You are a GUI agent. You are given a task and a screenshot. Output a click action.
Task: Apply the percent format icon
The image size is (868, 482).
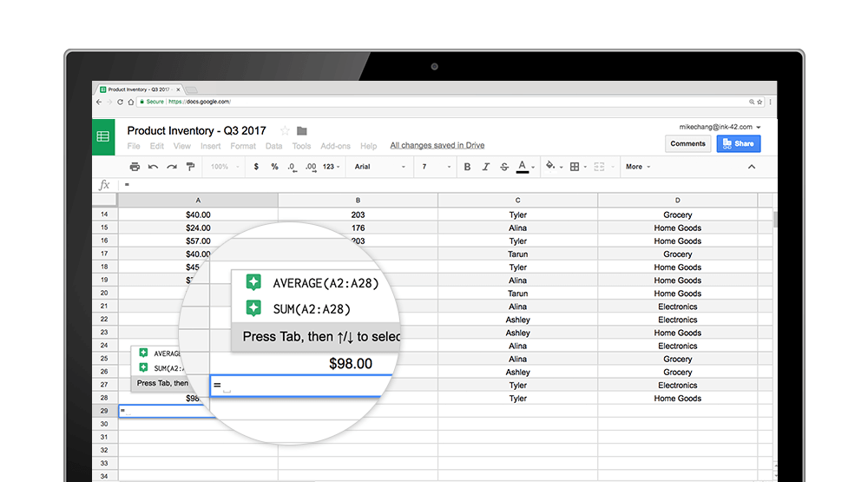[x=274, y=167]
